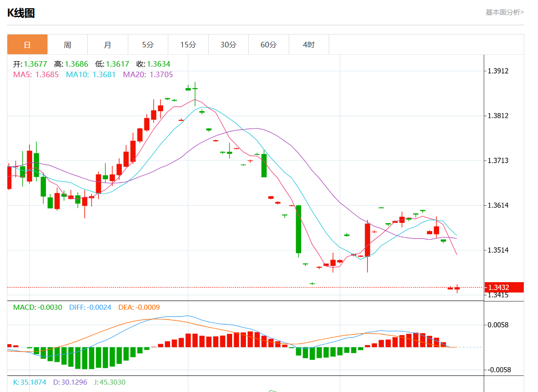Click the red 1.3432 current price tag
The width and height of the screenshot is (538, 392).
504,287
